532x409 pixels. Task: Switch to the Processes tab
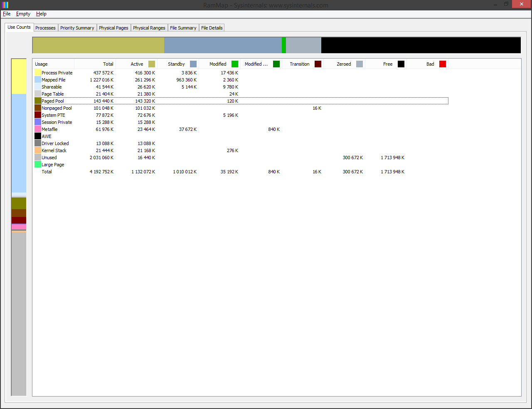click(x=45, y=28)
